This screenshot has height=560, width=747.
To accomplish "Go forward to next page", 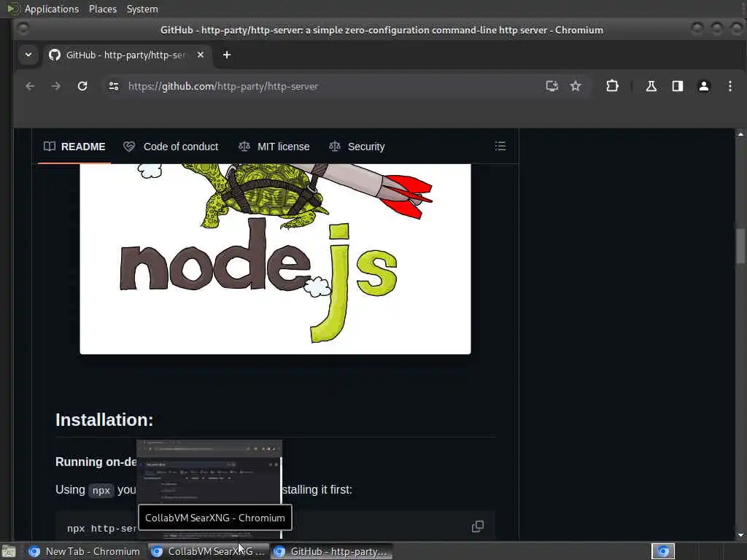I will click(55, 86).
